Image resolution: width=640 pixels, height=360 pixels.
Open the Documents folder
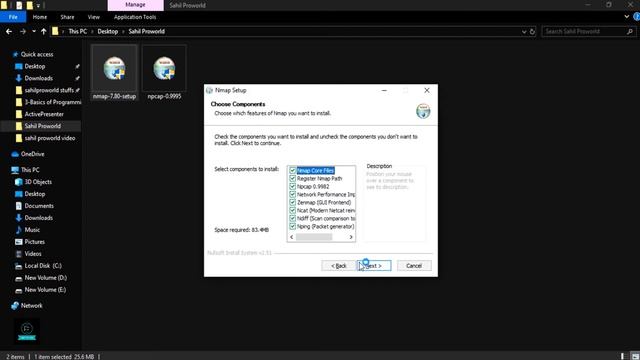pyautogui.click(x=39, y=206)
